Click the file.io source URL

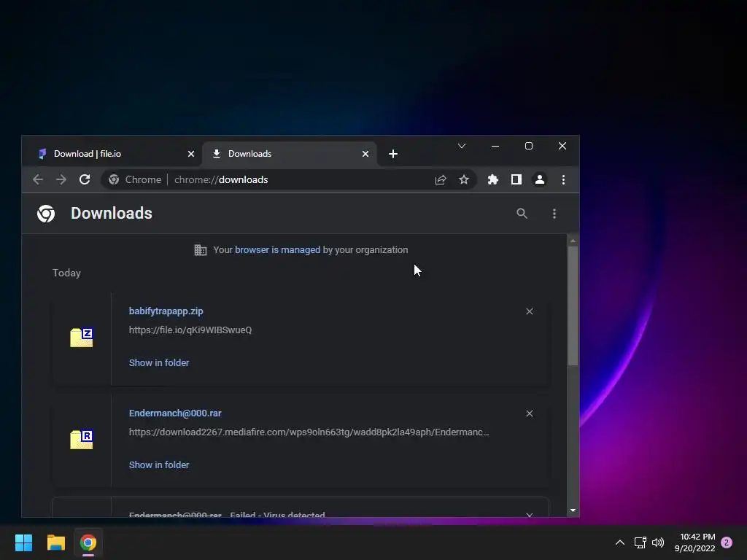190,330
